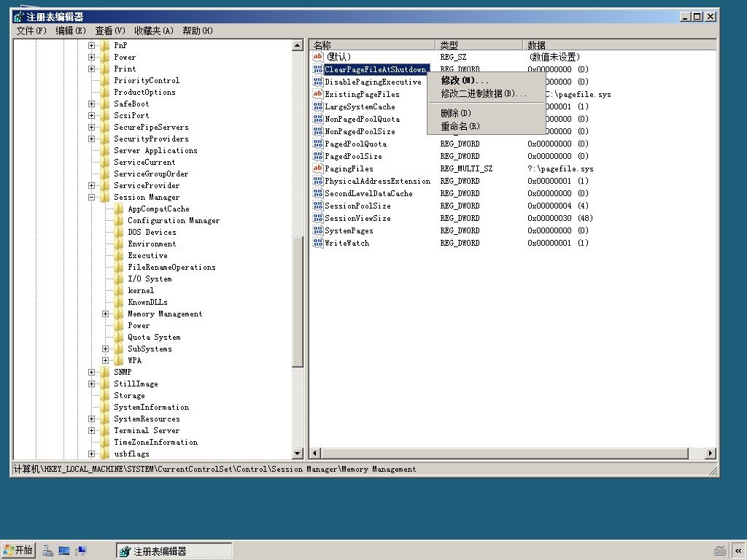Click the PagingFiles multi-string icon
The image size is (747, 560).
click(x=318, y=168)
